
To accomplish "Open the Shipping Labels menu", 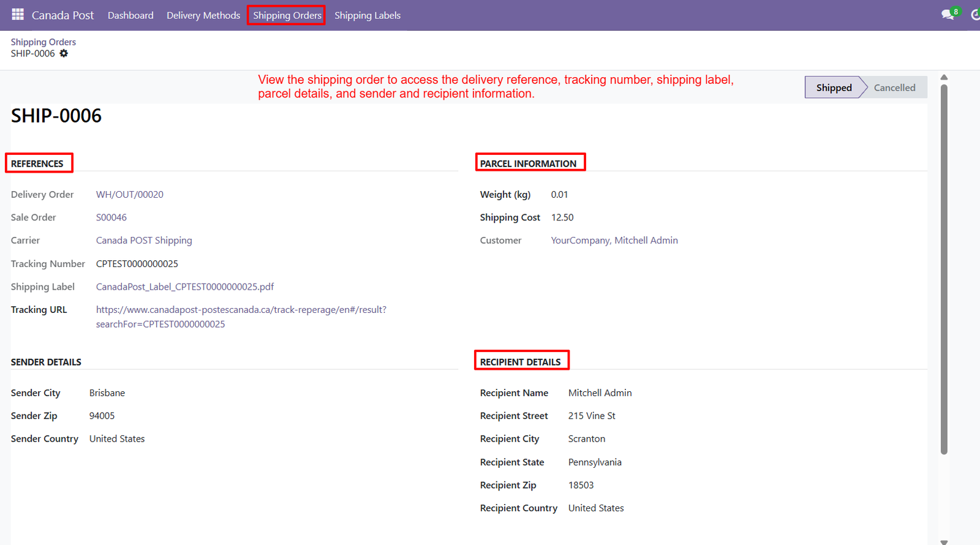I will tap(367, 15).
